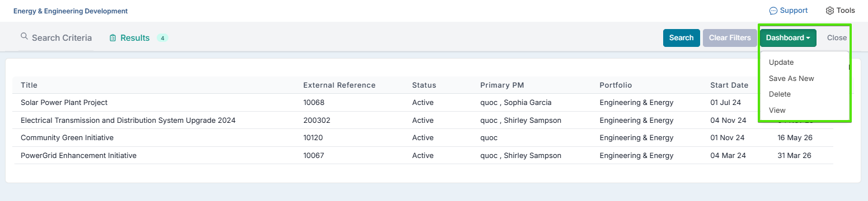The width and height of the screenshot is (868, 201).
Task: Open the Tools gear icon
Action: [830, 11]
